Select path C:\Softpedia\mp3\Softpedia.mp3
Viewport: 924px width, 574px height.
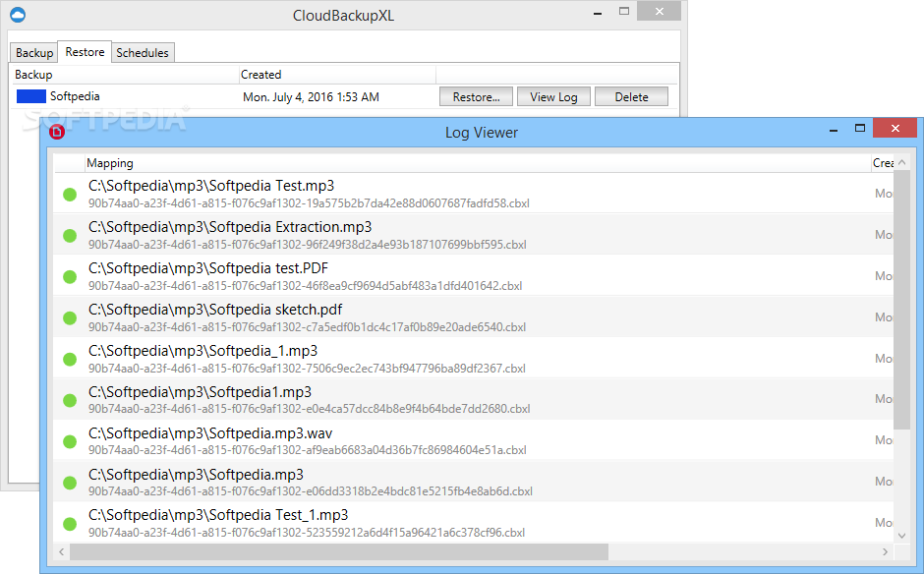point(196,475)
